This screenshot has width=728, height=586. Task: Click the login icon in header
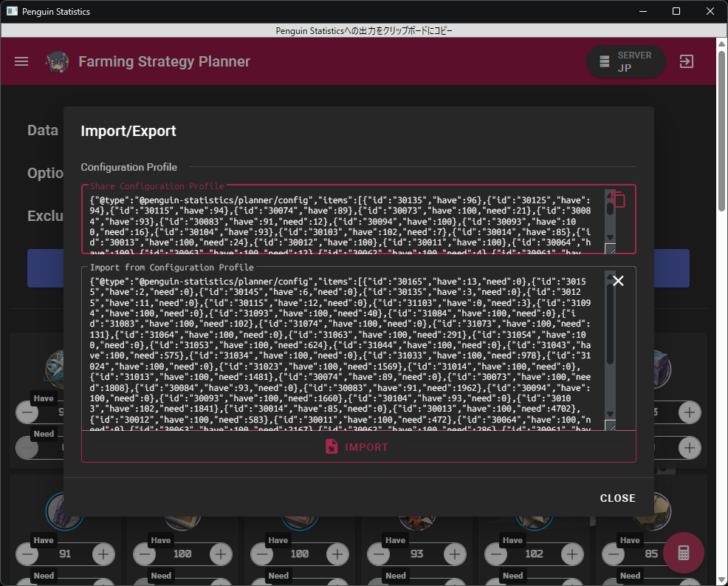(x=686, y=61)
